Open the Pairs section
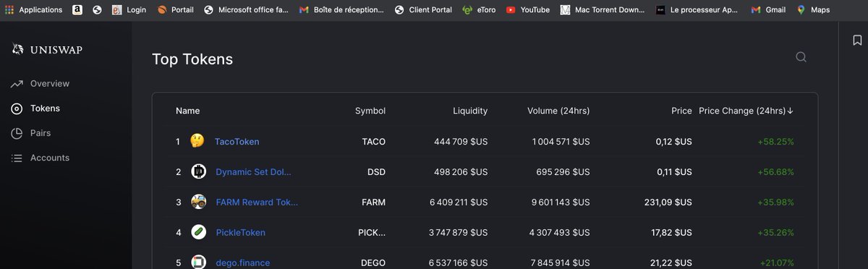 click(41, 133)
